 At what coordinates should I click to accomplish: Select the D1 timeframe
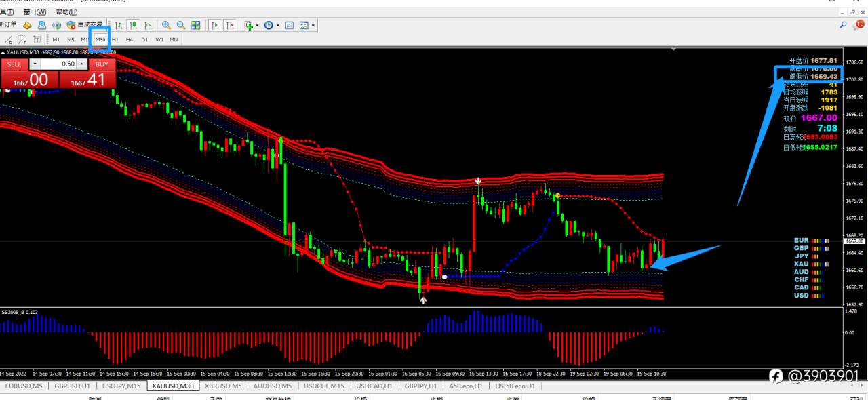tap(144, 39)
